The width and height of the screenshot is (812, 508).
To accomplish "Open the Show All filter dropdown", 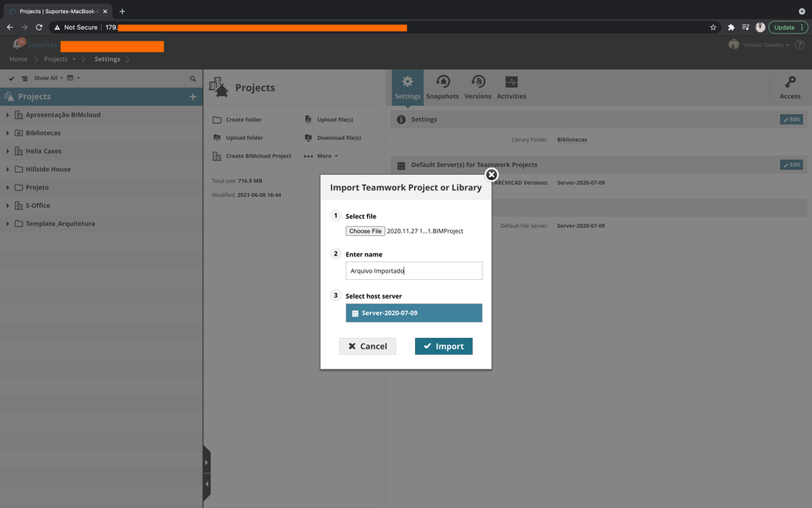I will (48, 78).
